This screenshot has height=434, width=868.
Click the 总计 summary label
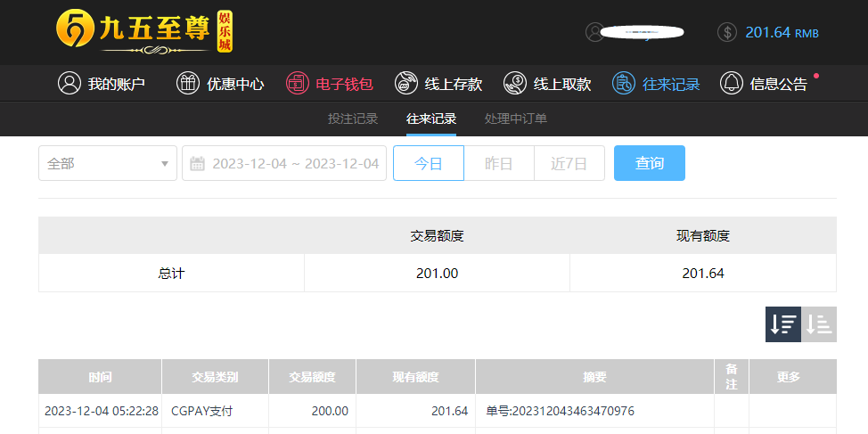click(x=171, y=273)
